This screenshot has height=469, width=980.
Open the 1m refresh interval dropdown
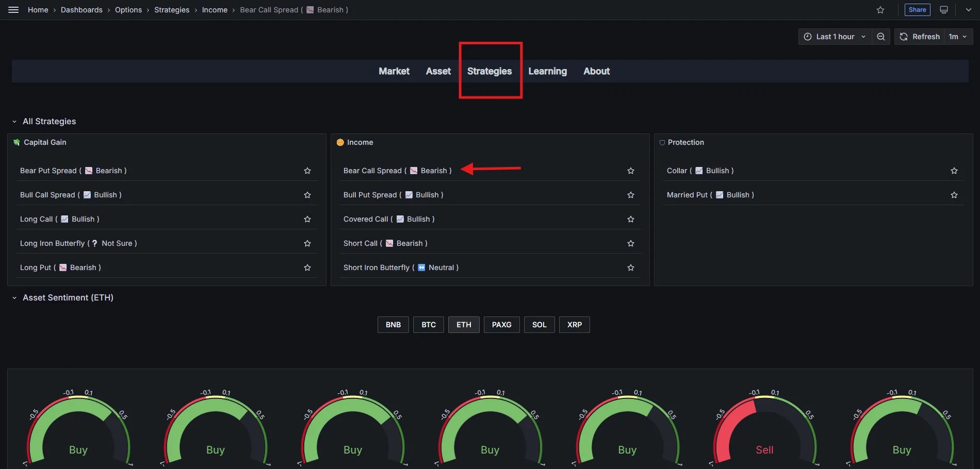pos(958,37)
